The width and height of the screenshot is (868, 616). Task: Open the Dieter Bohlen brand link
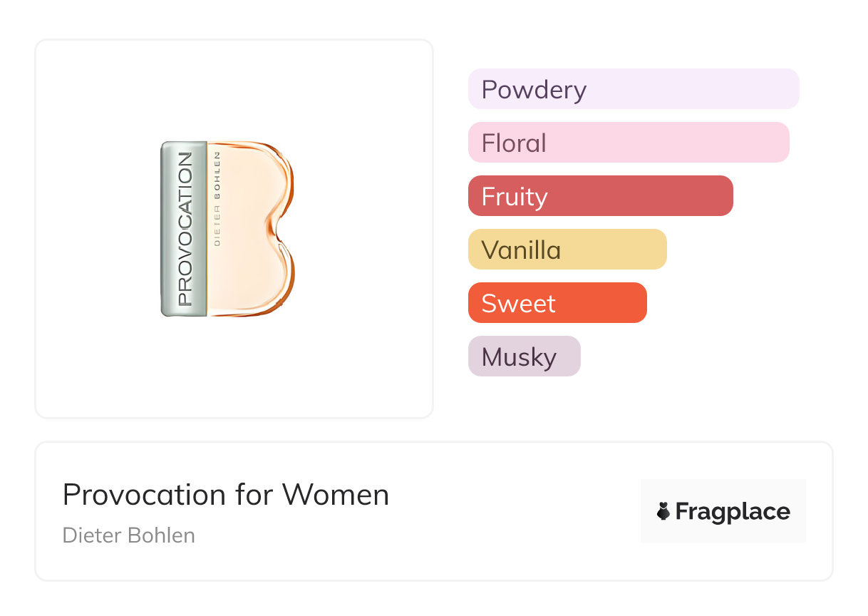[x=128, y=535]
